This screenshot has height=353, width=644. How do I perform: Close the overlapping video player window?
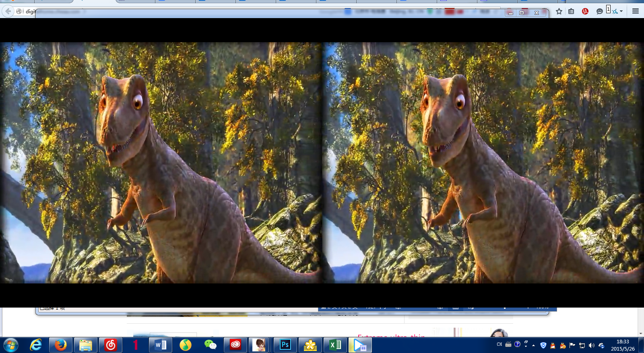537,13
